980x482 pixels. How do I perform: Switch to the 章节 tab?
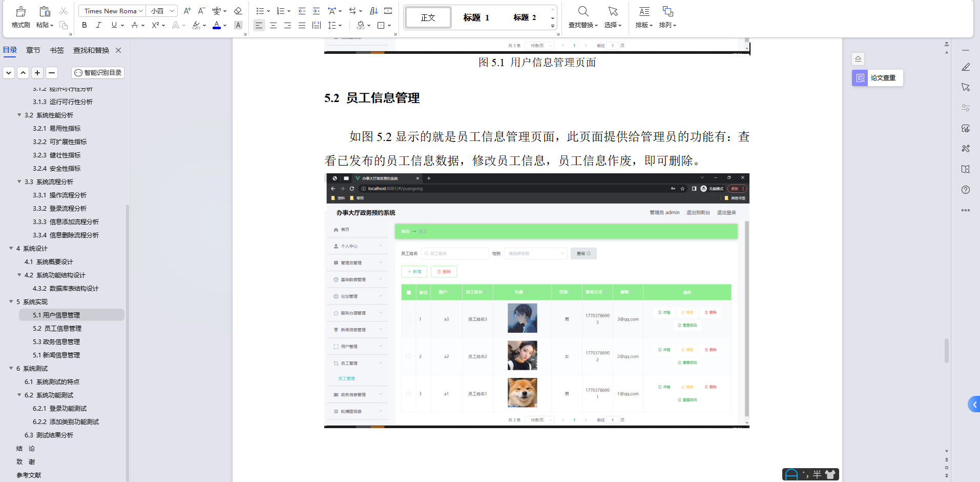[33, 50]
